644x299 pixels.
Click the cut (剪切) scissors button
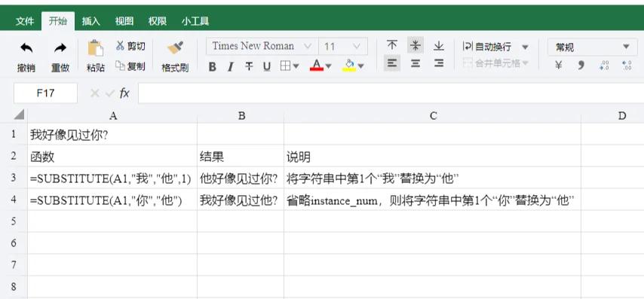click(x=130, y=46)
